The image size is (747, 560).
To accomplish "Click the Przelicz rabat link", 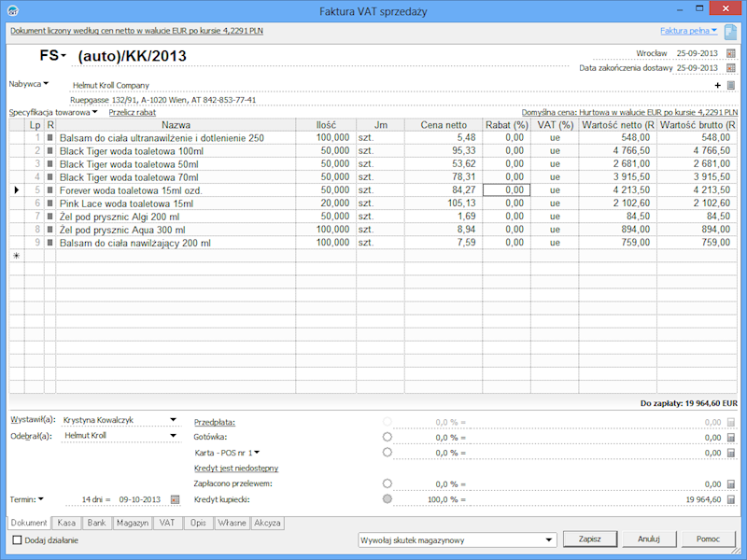I will (132, 113).
